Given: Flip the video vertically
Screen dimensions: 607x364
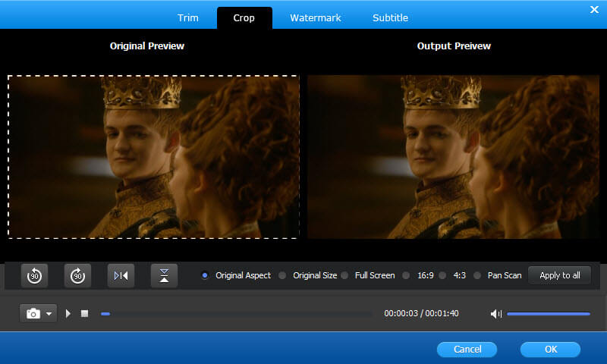Looking at the screenshot, I should [x=164, y=276].
